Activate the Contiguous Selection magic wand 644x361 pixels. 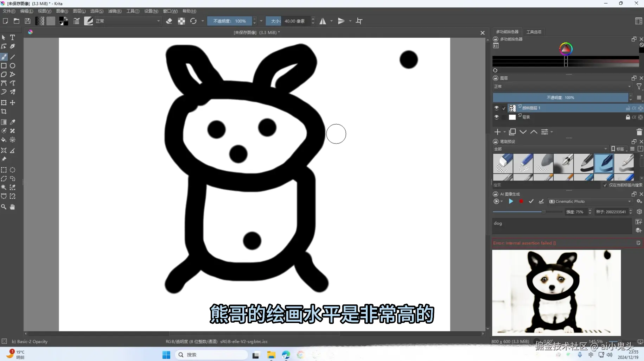pyautogui.click(x=4, y=187)
